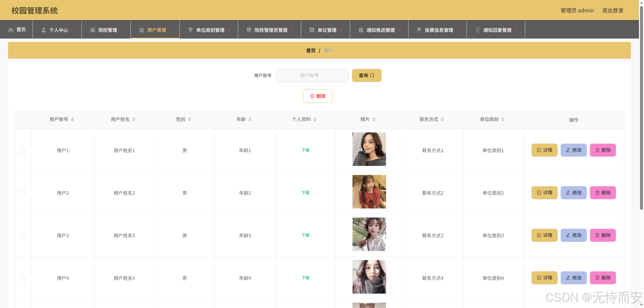The width and height of the screenshot is (644, 308).
Task: Sort the table by 联系方式 column
Action: (442, 119)
